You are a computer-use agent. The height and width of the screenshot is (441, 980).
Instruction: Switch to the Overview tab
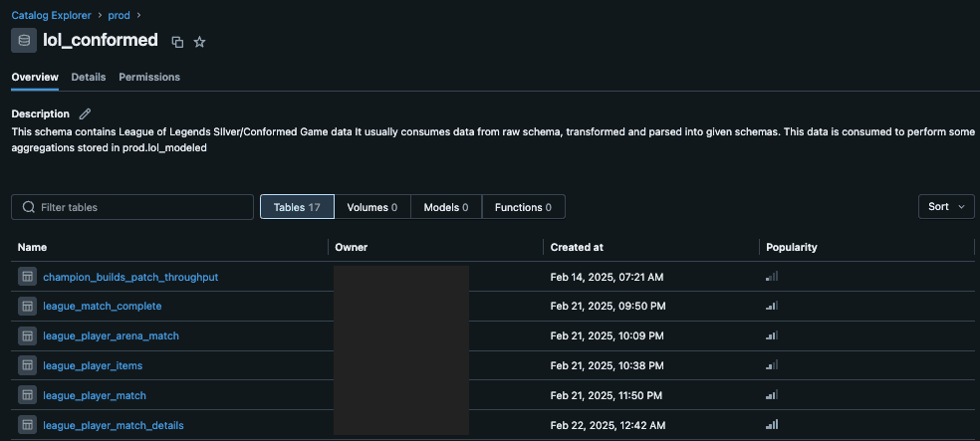(x=35, y=77)
